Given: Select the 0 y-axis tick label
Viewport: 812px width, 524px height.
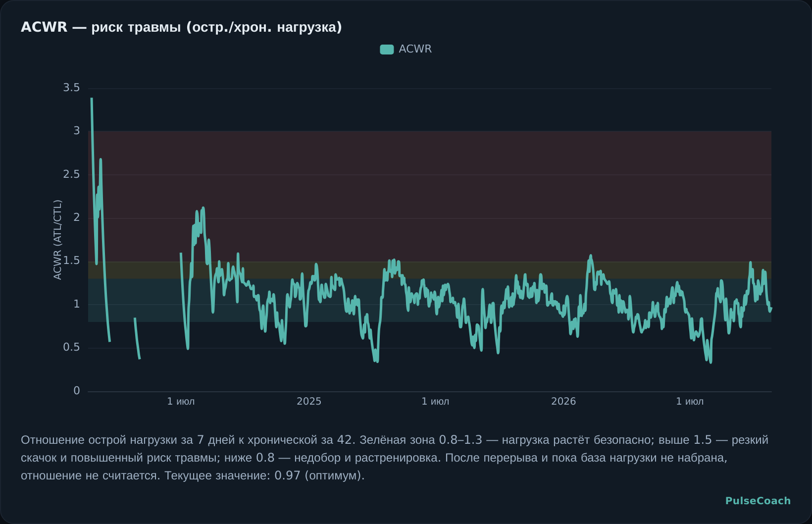Looking at the screenshot, I should 77,391.
